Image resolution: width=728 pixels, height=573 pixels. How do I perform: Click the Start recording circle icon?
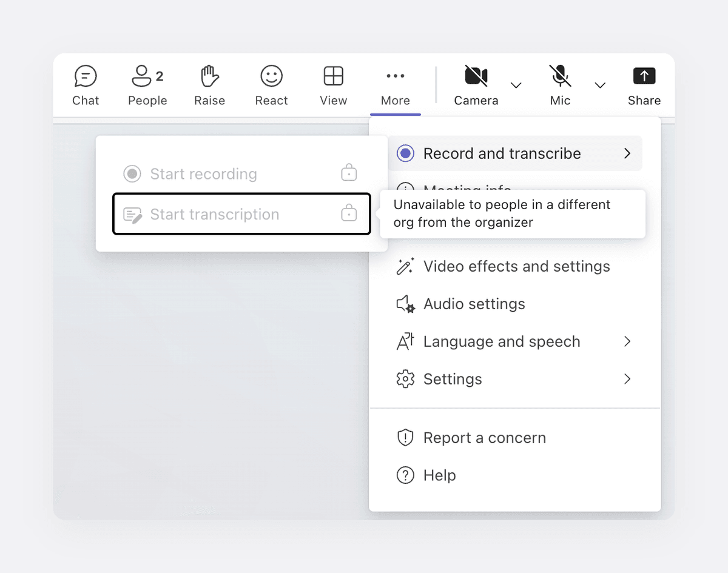[x=132, y=174]
